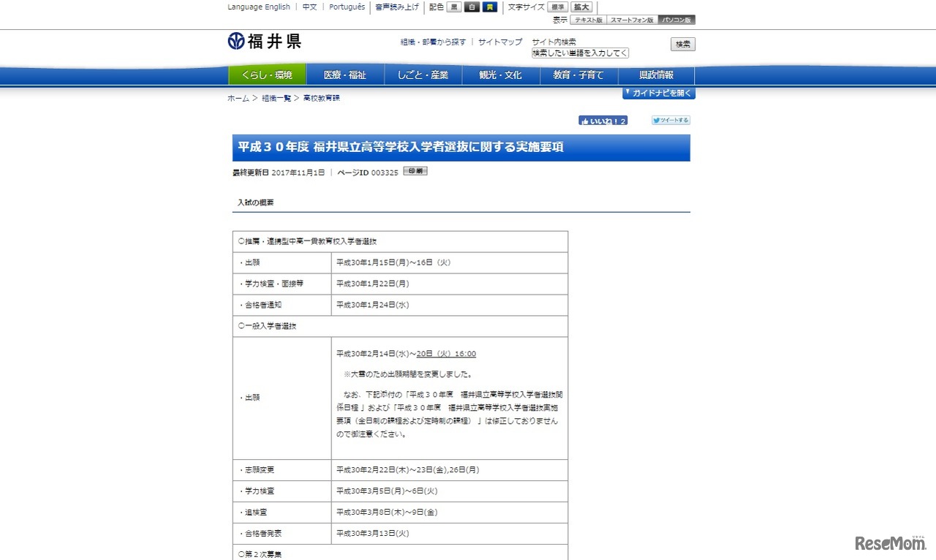Open 音声読み上げ text-to-speech feature

(397, 7)
